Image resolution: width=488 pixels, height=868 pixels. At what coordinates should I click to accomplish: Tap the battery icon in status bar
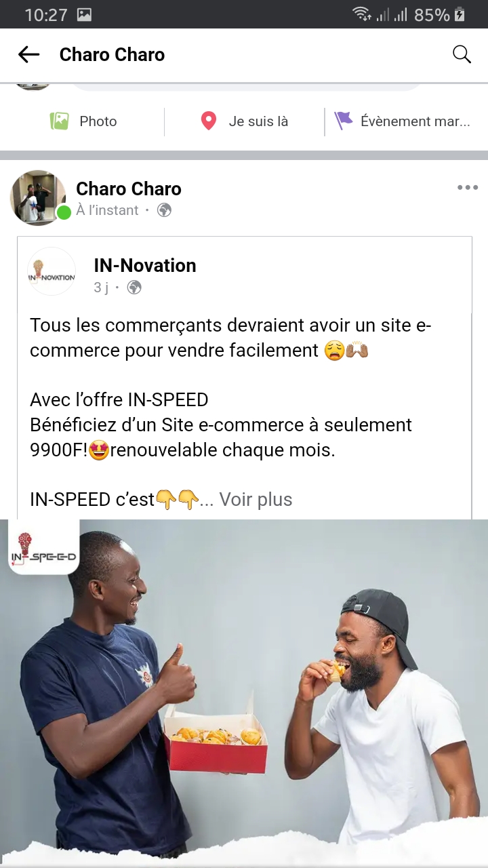(x=460, y=15)
